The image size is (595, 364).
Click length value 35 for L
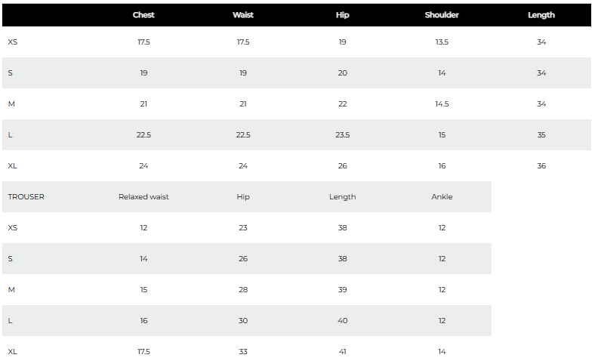(x=541, y=134)
